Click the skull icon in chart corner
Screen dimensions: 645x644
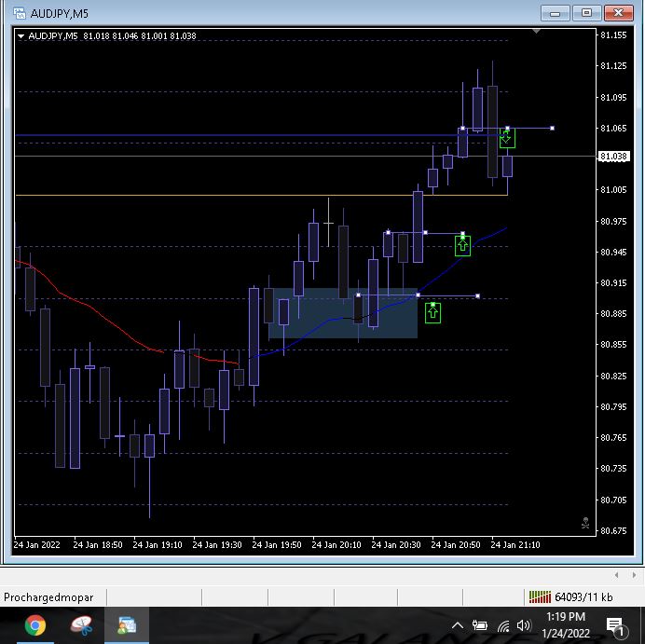point(585,523)
